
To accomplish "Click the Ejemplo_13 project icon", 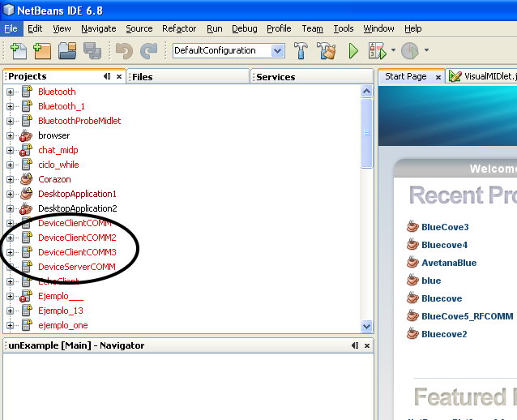I will (x=27, y=311).
